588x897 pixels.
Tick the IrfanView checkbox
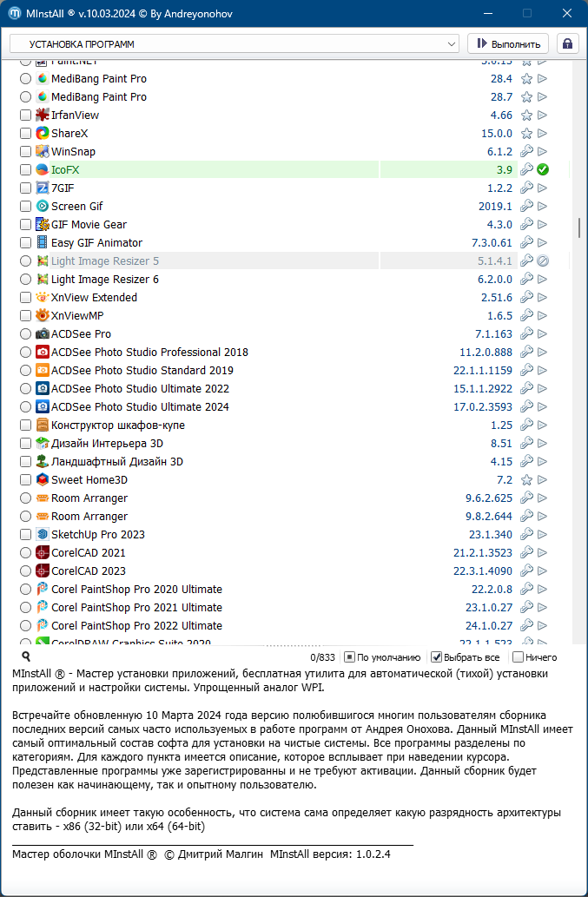(25, 115)
